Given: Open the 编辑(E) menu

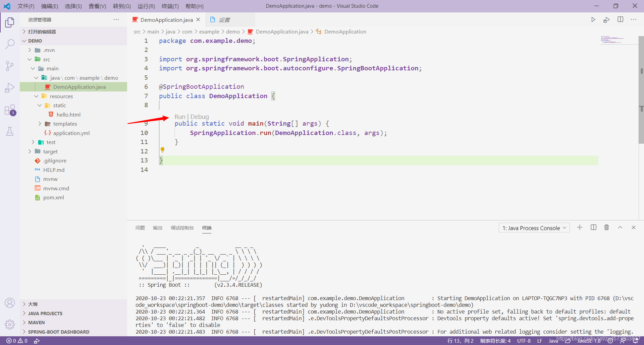Looking at the screenshot, I should [x=50, y=6].
